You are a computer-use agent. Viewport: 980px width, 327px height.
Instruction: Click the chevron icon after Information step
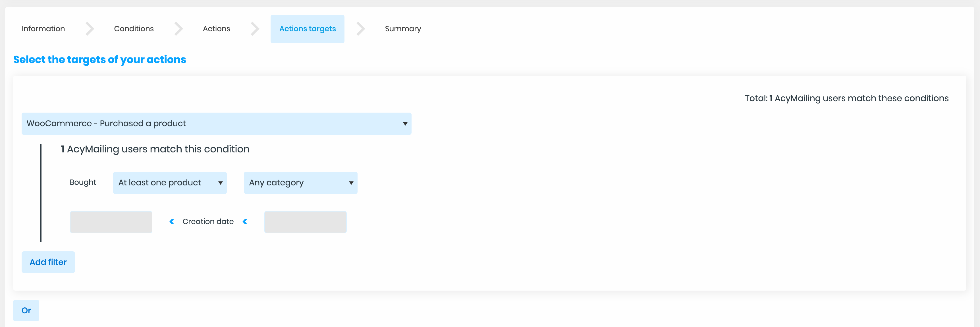(x=90, y=29)
